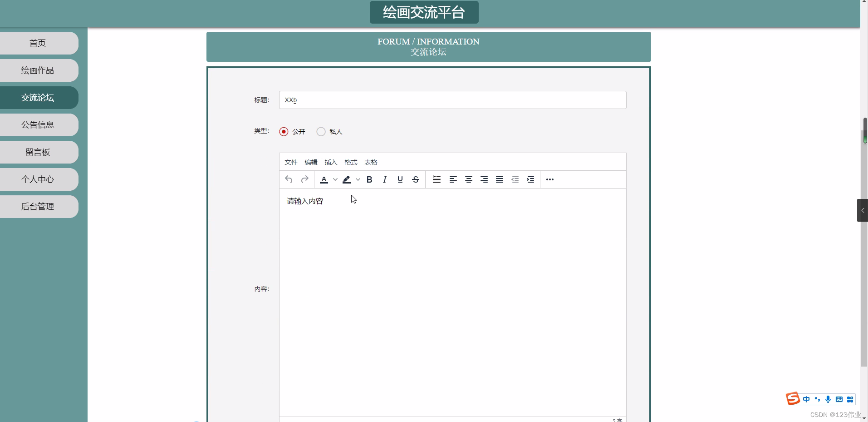Open the highlight color dropdown
Image resolution: width=868 pixels, height=422 pixels.
[358, 179]
